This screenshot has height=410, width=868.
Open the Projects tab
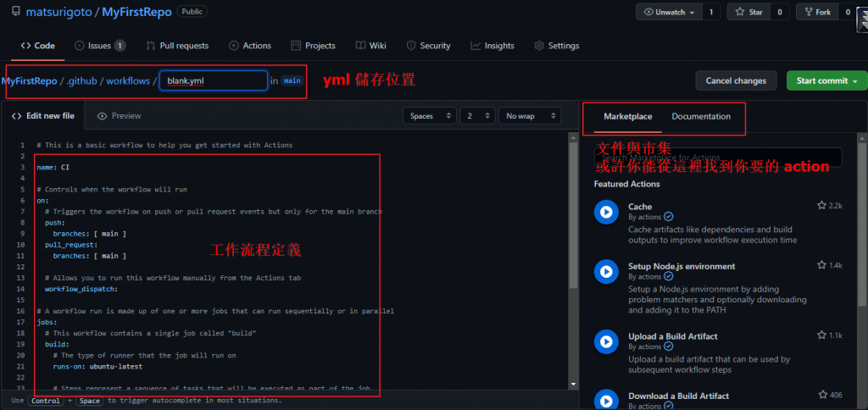coord(314,46)
